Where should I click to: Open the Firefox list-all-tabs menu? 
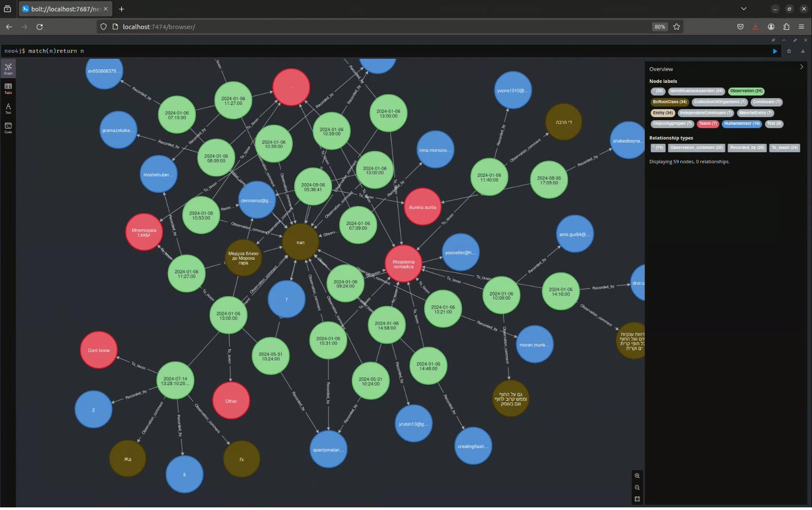[744, 8]
